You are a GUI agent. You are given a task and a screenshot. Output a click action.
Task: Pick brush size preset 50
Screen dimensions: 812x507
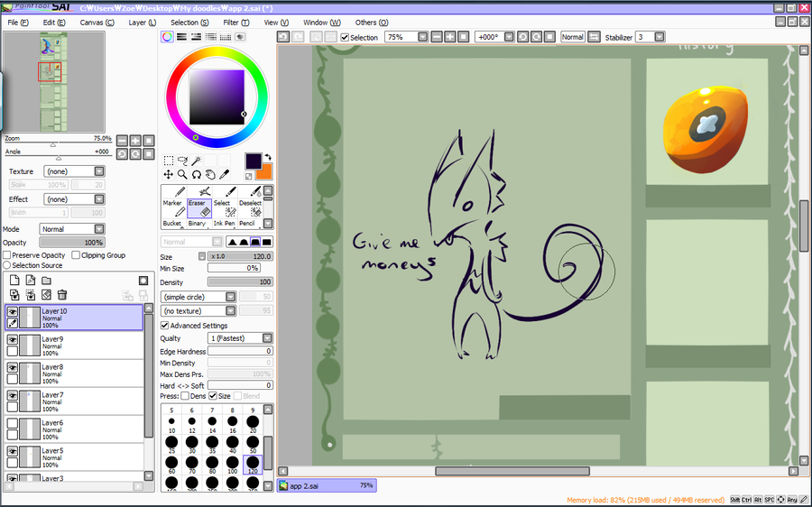click(253, 443)
